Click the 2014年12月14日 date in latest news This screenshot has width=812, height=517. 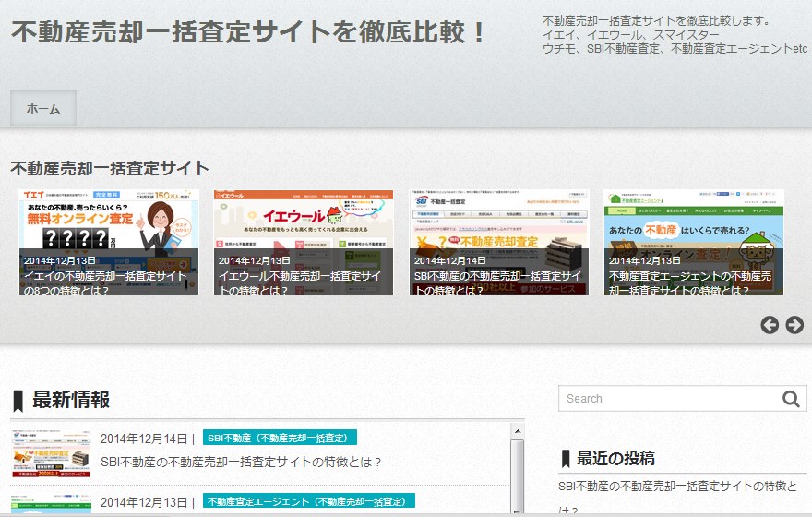pos(143,439)
